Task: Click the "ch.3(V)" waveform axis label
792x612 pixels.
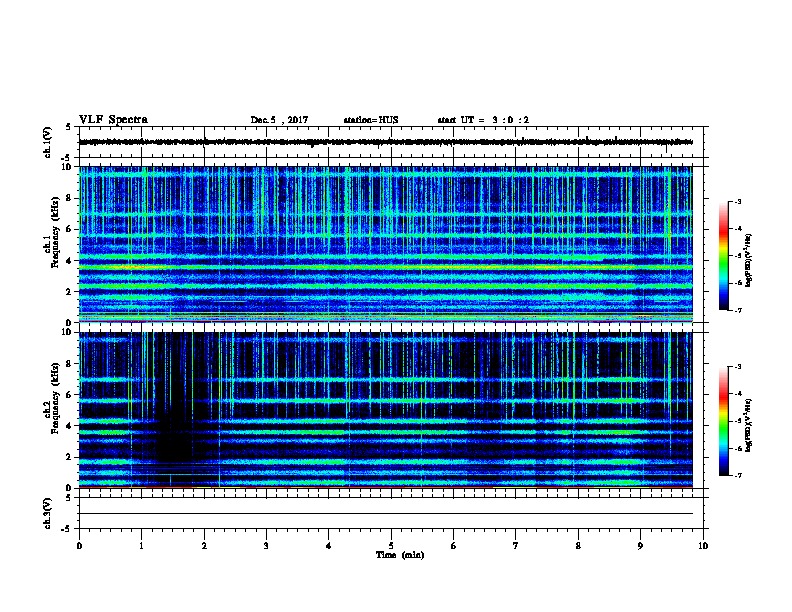Action: coord(47,514)
